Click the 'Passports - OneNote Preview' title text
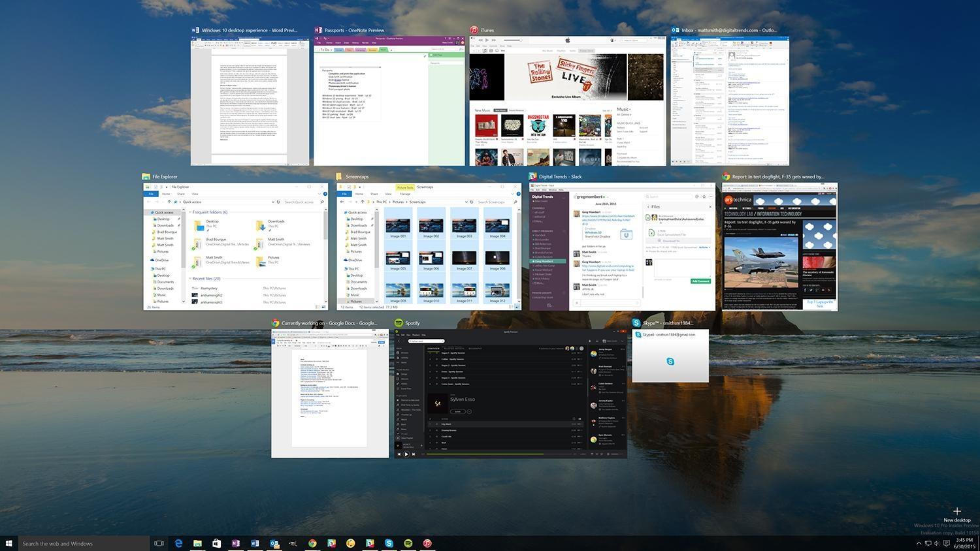Viewport: 980px width, 551px height. (x=354, y=30)
